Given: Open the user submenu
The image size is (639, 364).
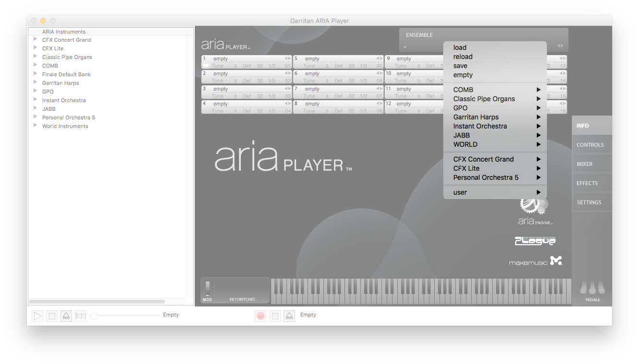Looking at the screenshot, I should click(495, 192).
